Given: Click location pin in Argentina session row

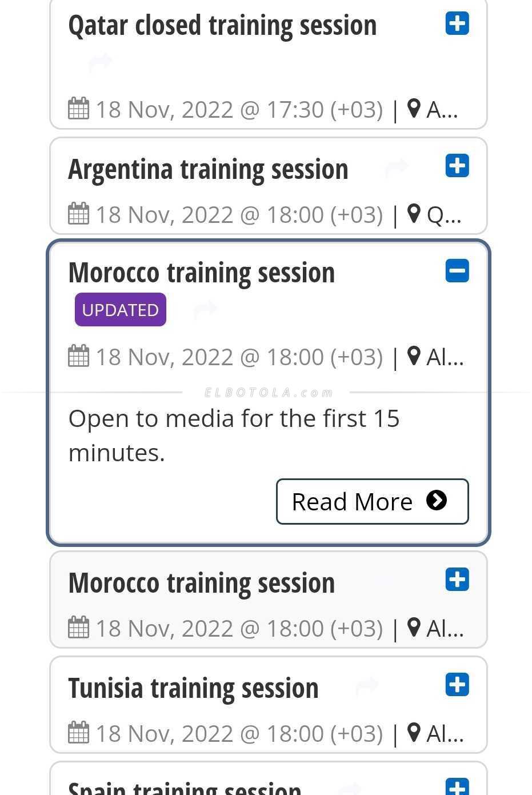Looking at the screenshot, I should [414, 214].
